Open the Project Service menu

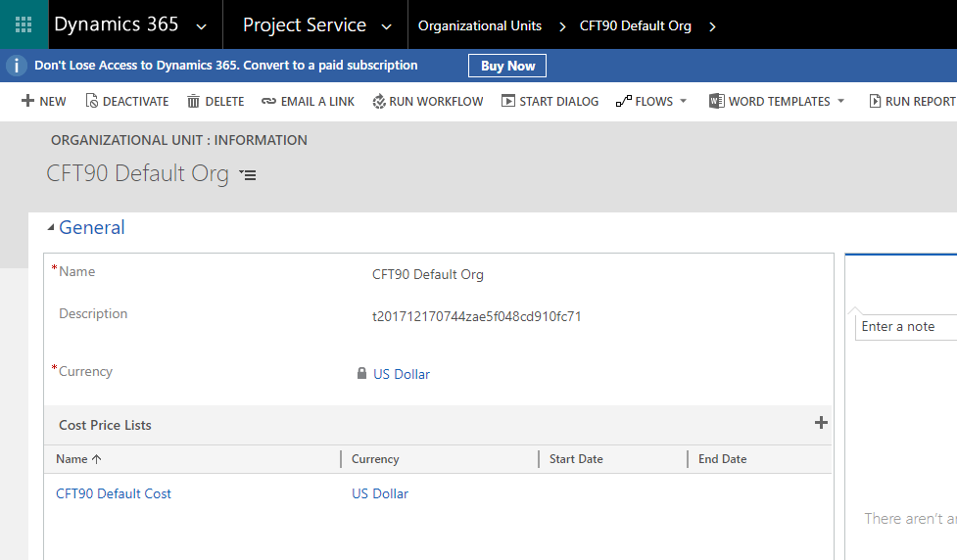pyautogui.click(x=305, y=25)
